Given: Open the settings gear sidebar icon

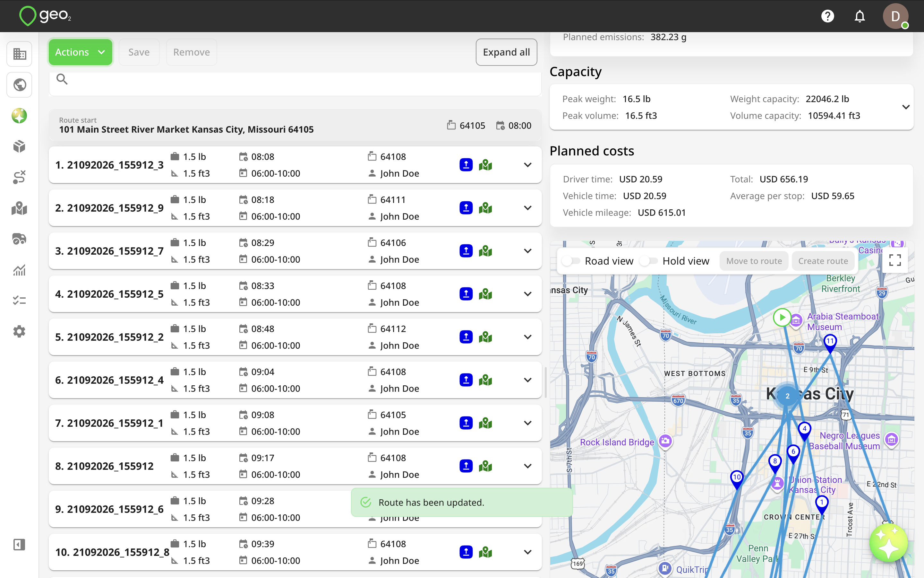Looking at the screenshot, I should point(20,331).
